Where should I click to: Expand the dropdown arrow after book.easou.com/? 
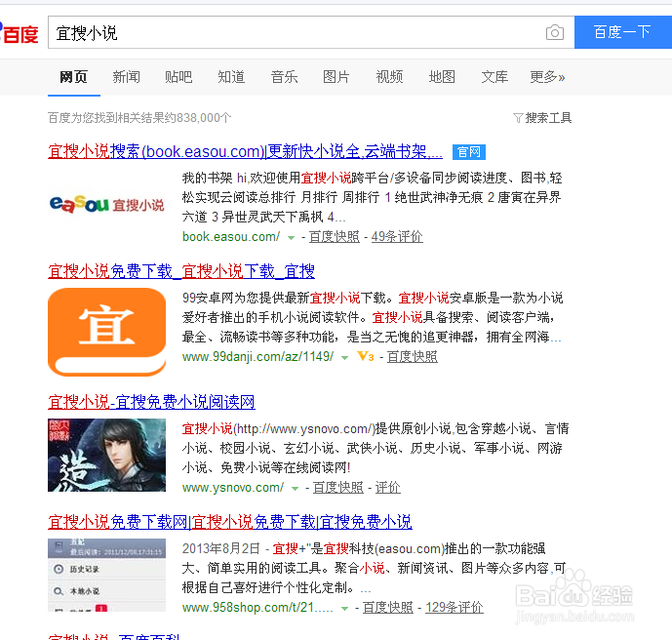291,238
